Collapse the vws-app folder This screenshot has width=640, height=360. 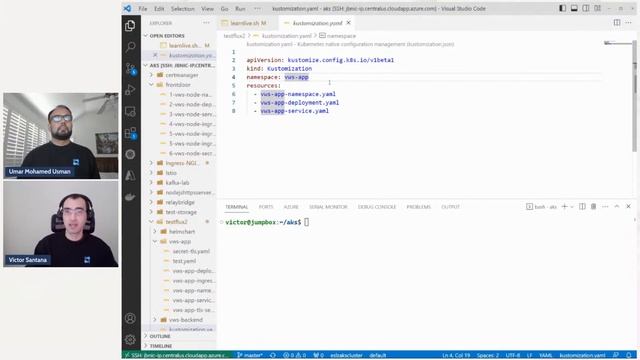pyautogui.click(x=155, y=242)
